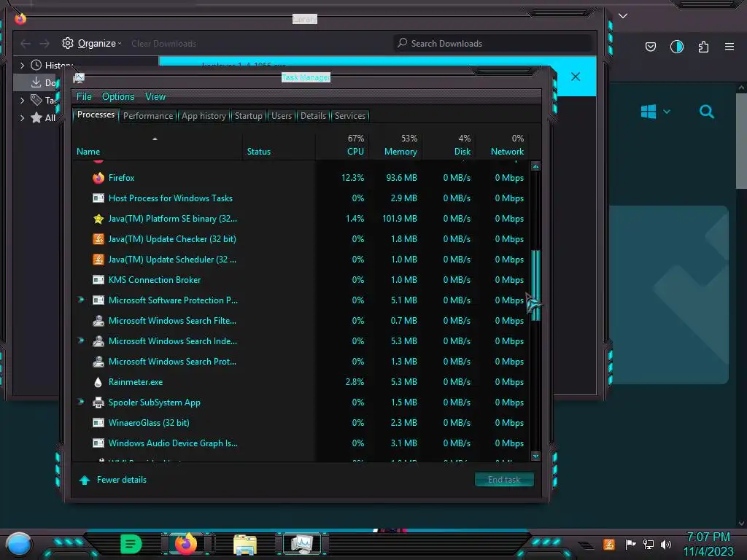
Task: Click the Fewer details link
Action: 122,480
